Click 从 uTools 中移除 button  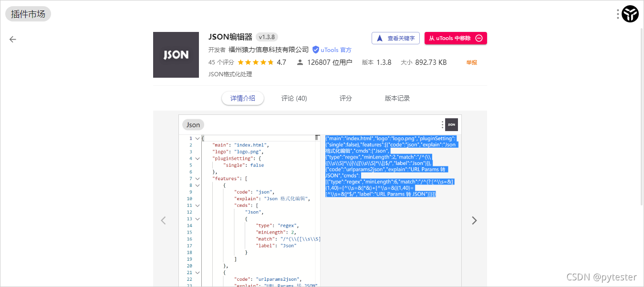click(456, 38)
